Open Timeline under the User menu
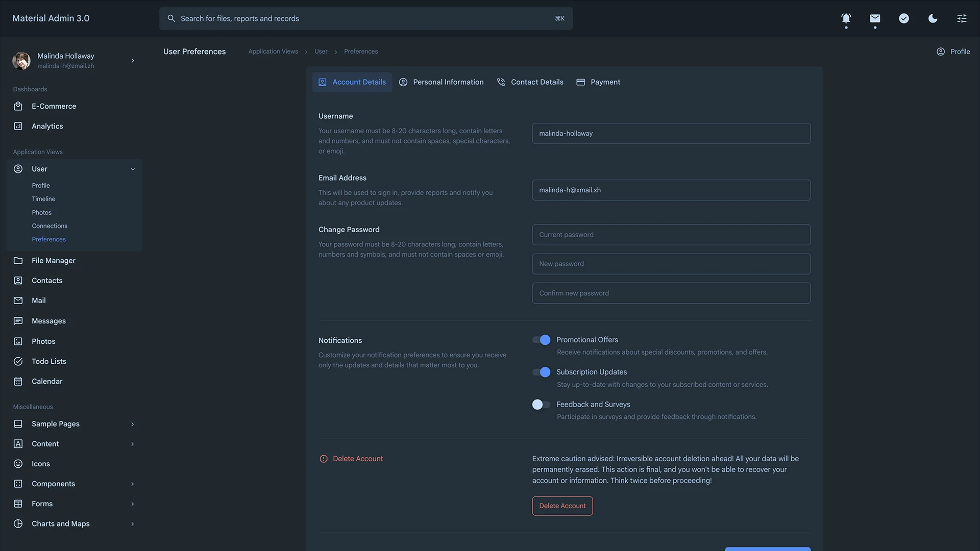980x551 pixels. coord(43,198)
